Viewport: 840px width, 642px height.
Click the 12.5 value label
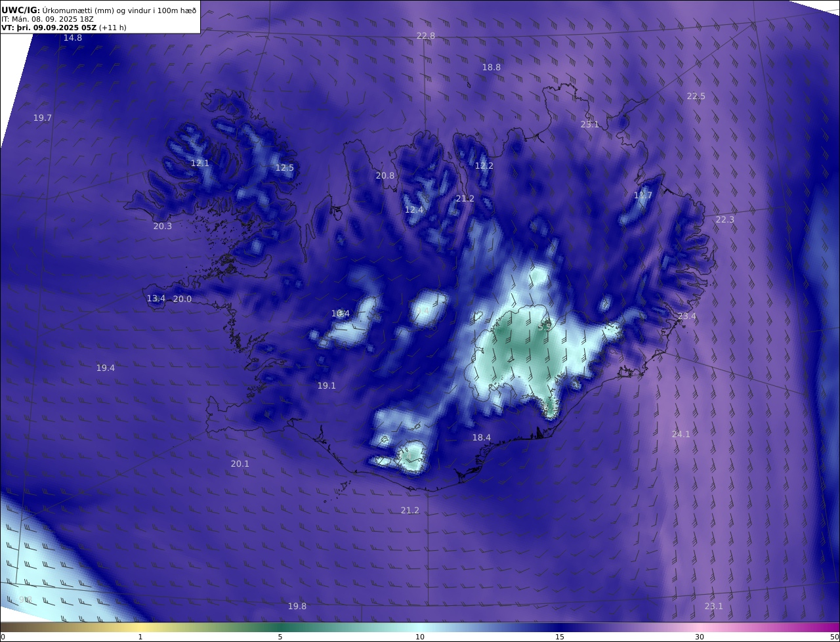point(285,167)
